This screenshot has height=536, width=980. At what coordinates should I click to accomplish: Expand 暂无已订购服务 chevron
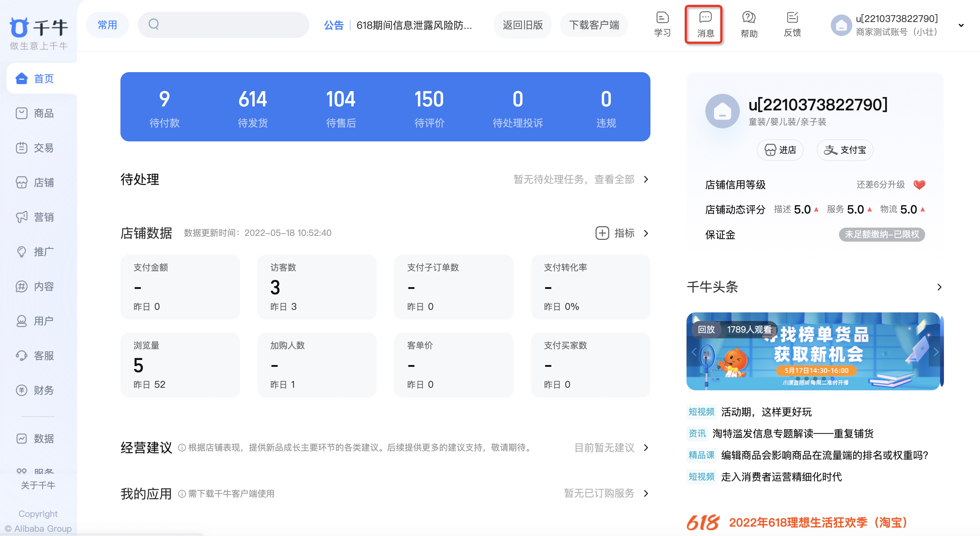tap(646, 493)
